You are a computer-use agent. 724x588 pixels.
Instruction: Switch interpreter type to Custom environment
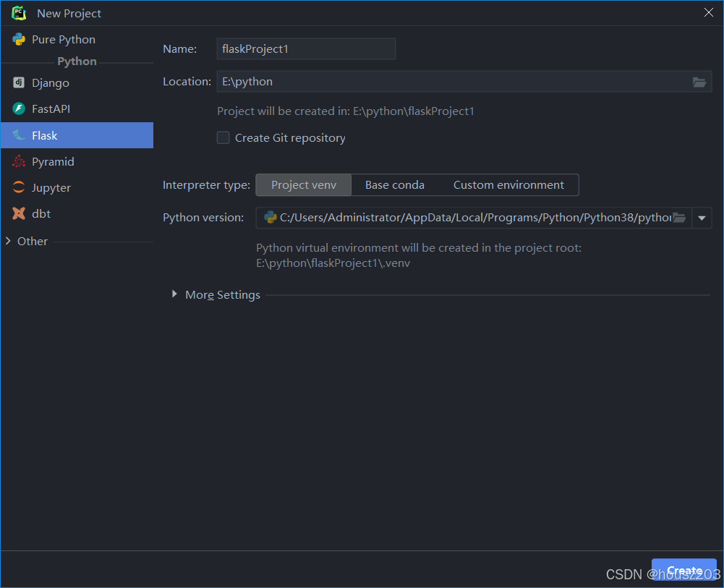tap(508, 184)
